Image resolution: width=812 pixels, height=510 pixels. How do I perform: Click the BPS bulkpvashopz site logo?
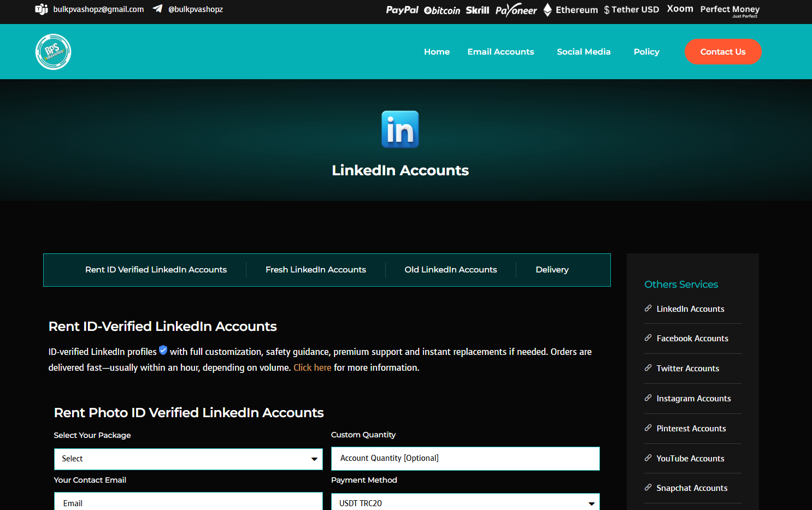point(53,52)
